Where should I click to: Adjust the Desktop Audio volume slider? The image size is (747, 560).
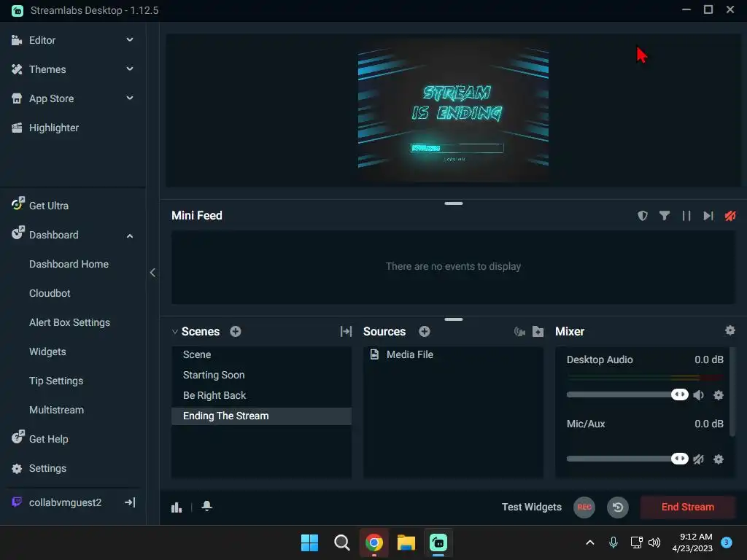(x=627, y=394)
